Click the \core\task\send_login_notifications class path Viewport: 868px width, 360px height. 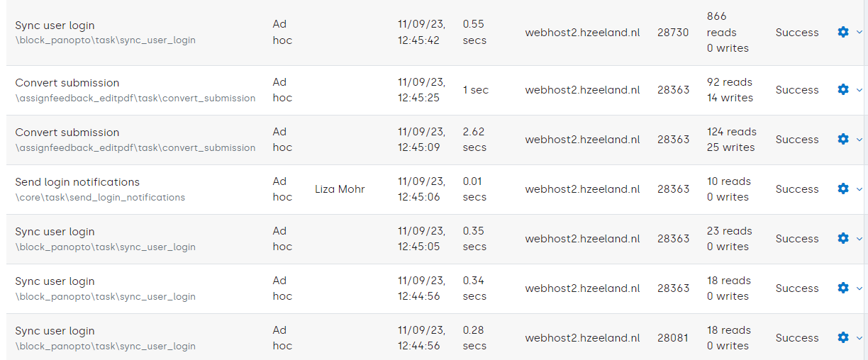coord(100,198)
